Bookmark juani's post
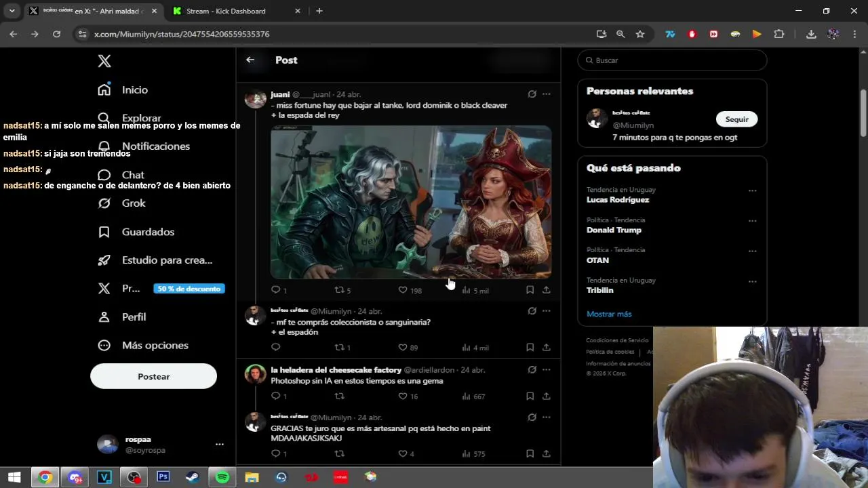This screenshot has height=488, width=868. coord(530,290)
